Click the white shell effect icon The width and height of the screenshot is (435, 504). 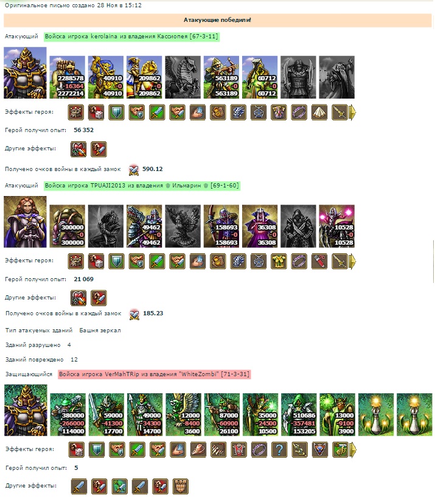[319, 113]
